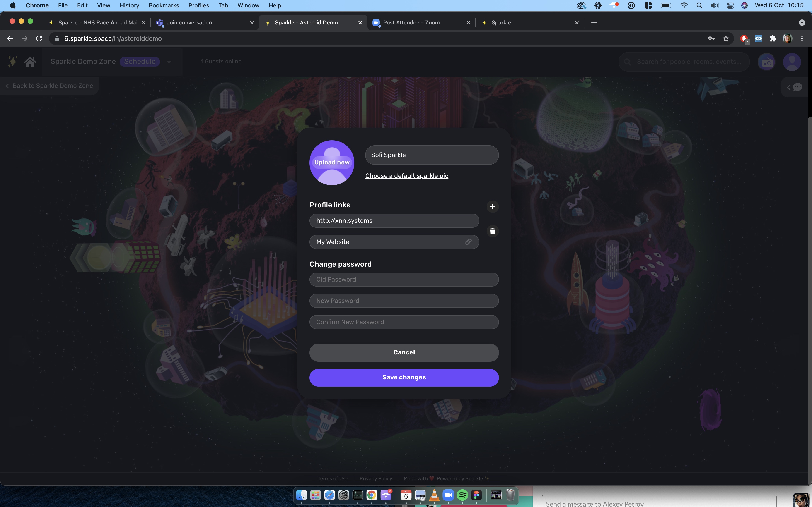The width and height of the screenshot is (812, 507).
Task: Click Choose a default sparkle pic link
Action: tap(406, 176)
